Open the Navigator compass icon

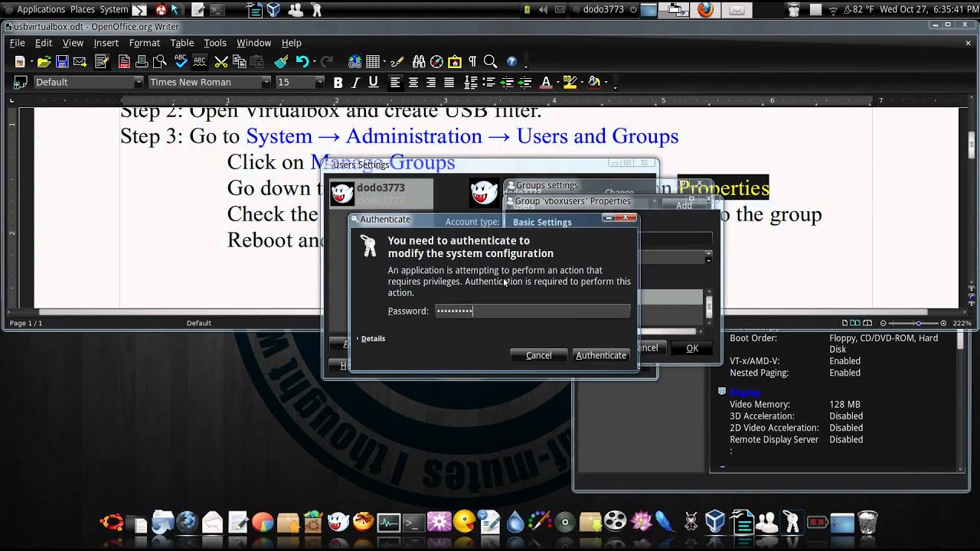[x=436, y=61]
